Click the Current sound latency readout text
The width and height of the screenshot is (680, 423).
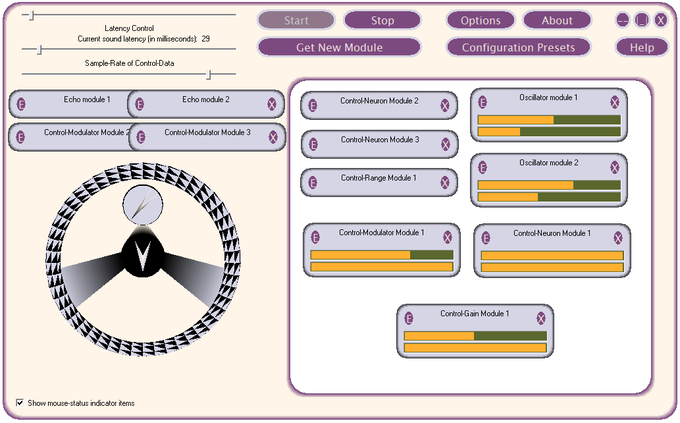pyautogui.click(x=144, y=39)
